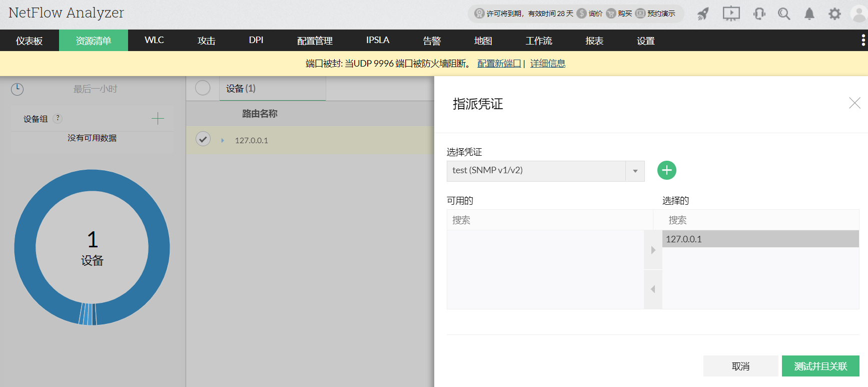Open the DPI tab
This screenshot has height=387, width=868.
[256, 41]
